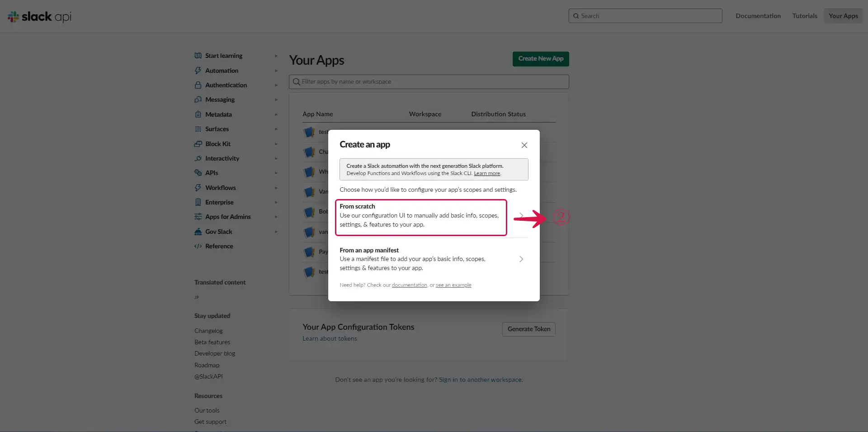Click the Generate Token button

528,329
